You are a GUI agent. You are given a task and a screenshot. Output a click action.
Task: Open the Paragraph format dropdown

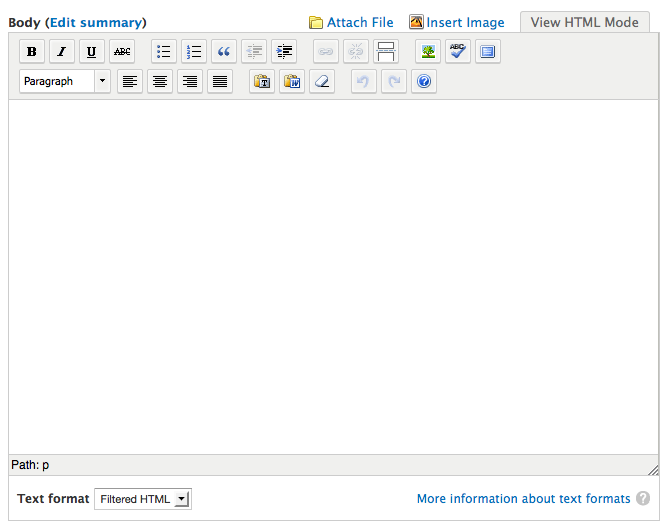coord(65,81)
